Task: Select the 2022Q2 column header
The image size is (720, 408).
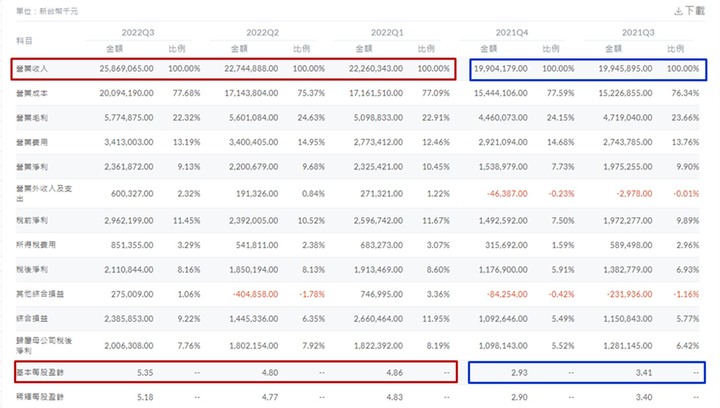Action: point(262,33)
